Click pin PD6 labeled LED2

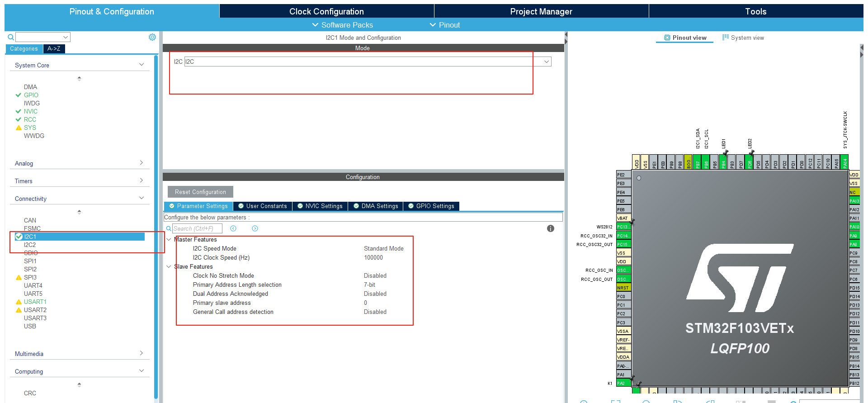click(750, 162)
